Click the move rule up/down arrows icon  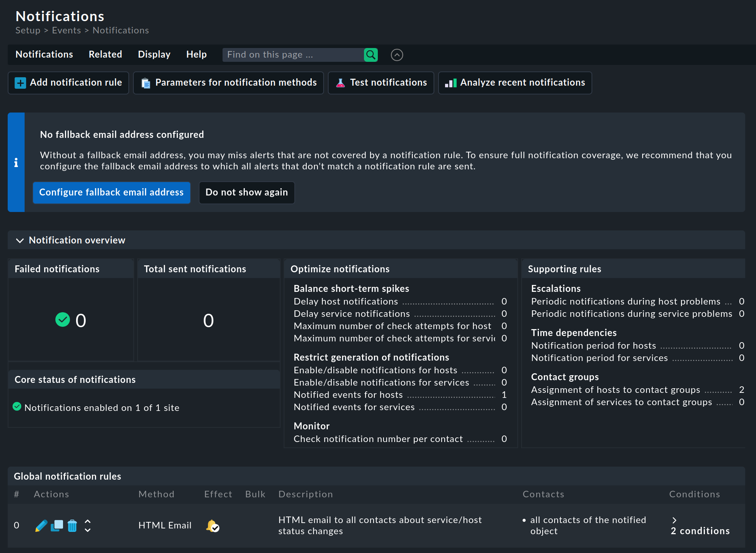(x=88, y=525)
